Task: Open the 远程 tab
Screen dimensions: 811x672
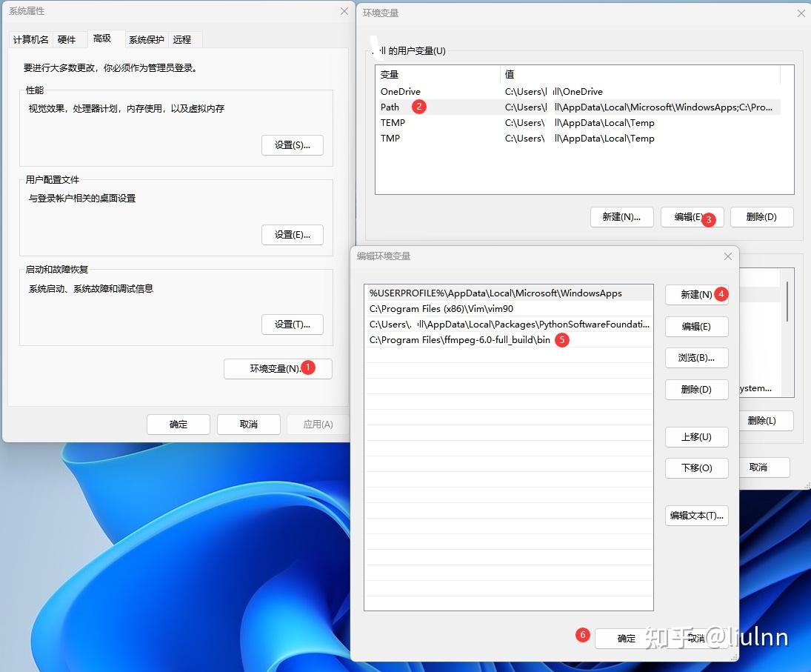Action: pyautogui.click(x=183, y=39)
